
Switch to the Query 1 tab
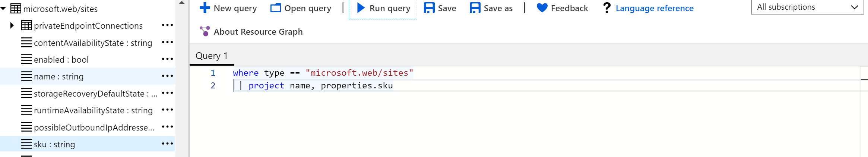coord(212,56)
